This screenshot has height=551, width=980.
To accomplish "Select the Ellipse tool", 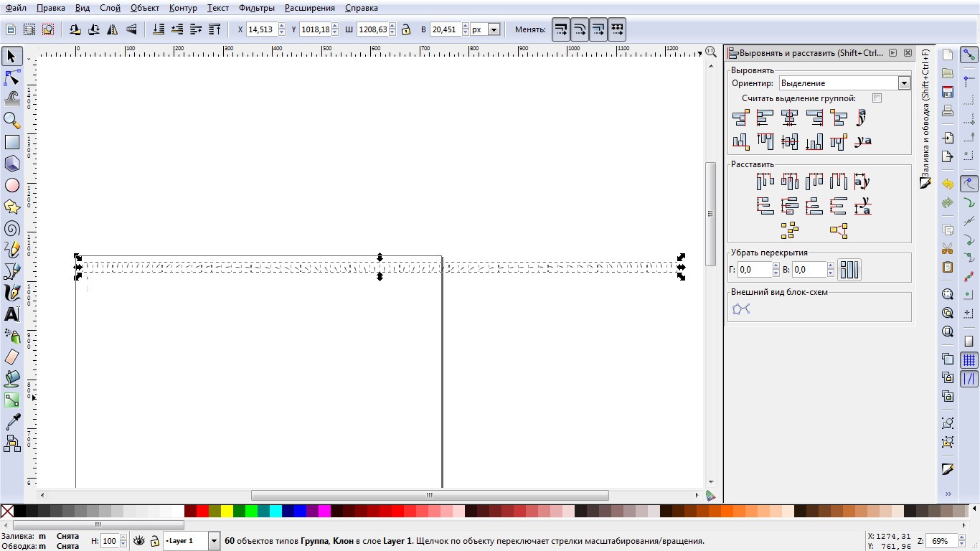I will click(12, 185).
